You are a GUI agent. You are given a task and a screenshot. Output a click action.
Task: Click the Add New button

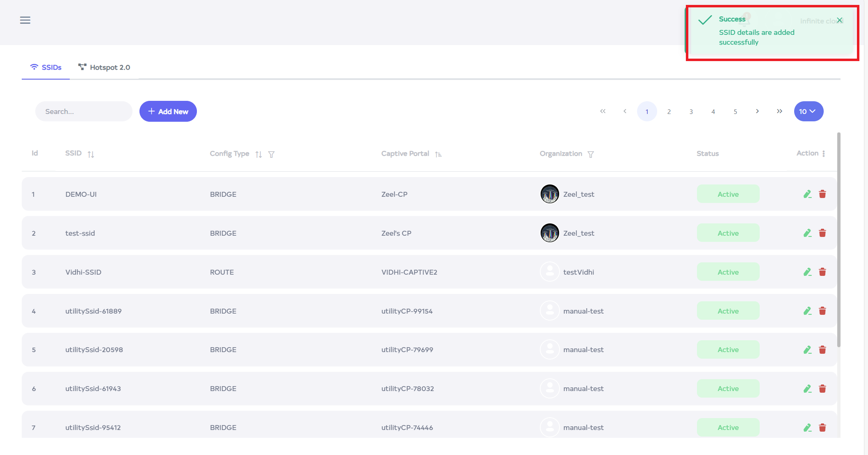tap(168, 111)
